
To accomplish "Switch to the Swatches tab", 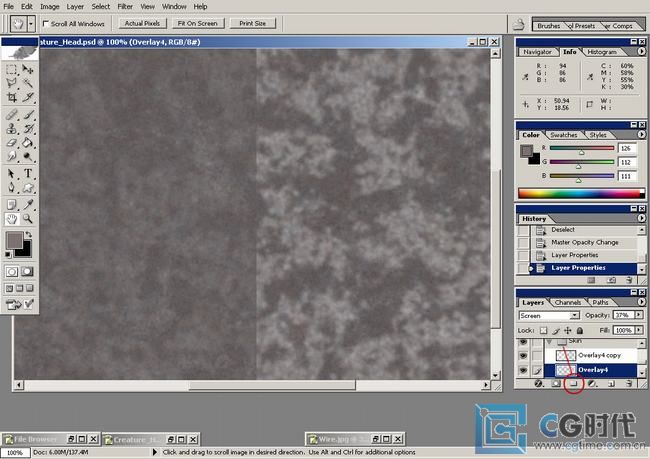I will [x=563, y=135].
